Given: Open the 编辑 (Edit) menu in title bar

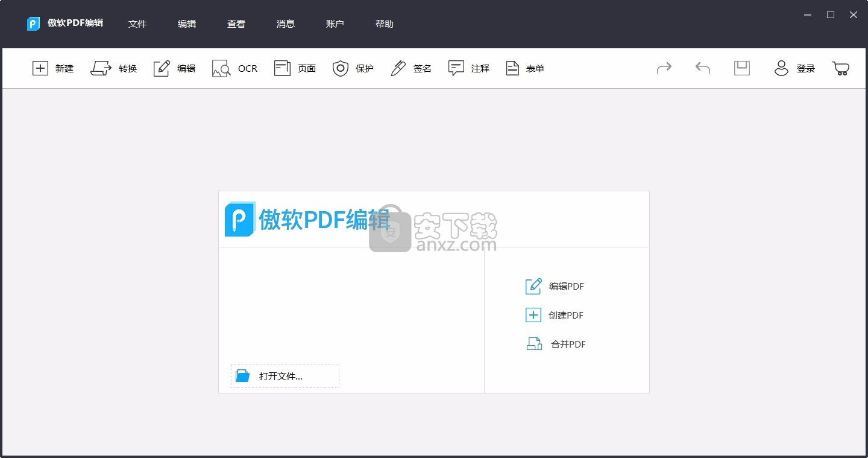Looking at the screenshot, I should [x=187, y=24].
